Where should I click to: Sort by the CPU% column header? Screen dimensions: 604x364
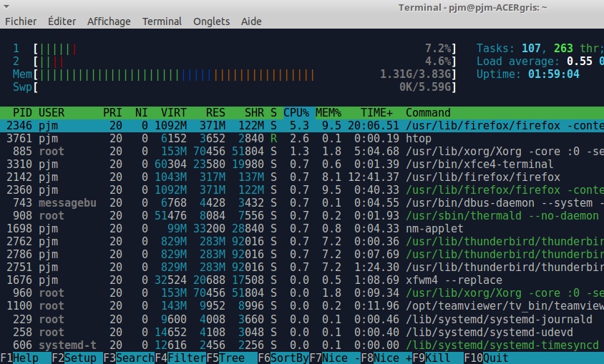click(x=296, y=112)
